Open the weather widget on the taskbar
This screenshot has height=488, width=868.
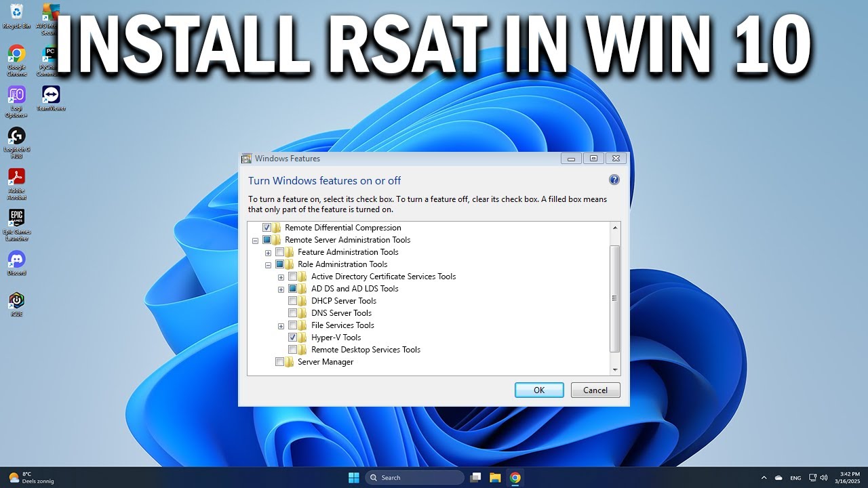point(31,477)
